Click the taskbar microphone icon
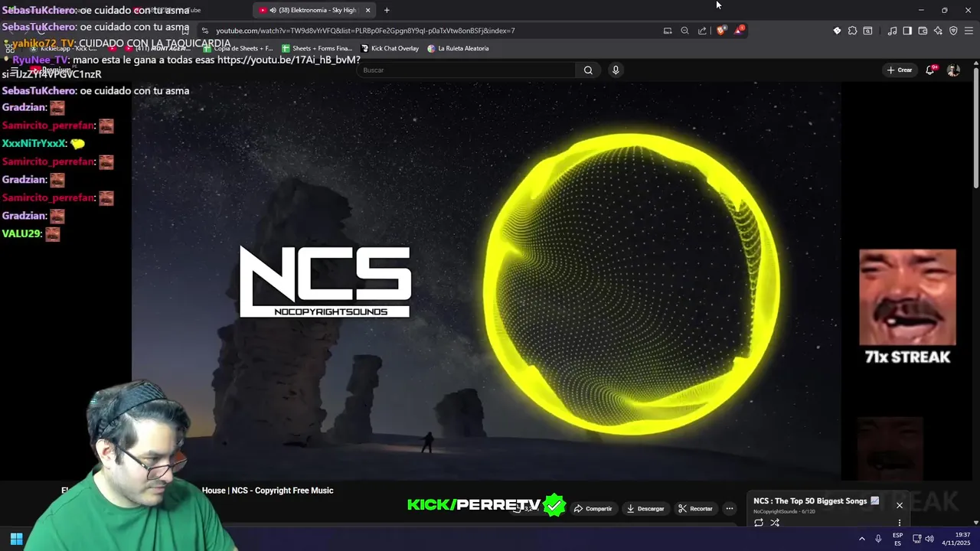 pyautogui.click(x=879, y=539)
